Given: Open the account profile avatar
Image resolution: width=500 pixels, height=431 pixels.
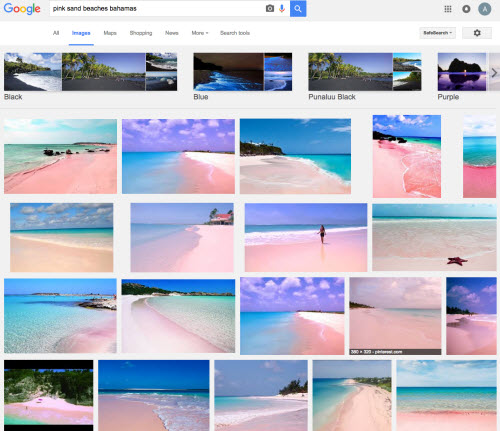Looking at the screenshot, I should click(485, 9).
